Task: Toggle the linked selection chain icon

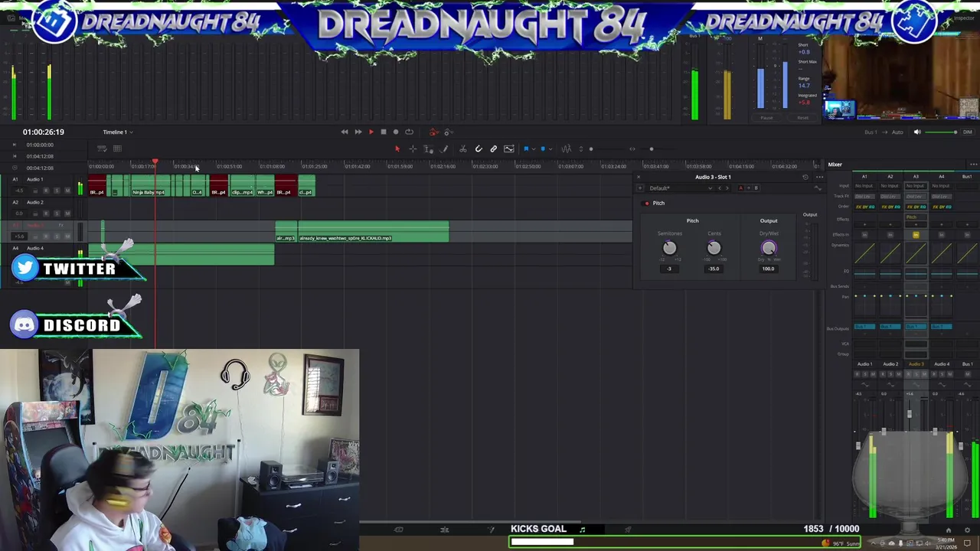Action: pyautogui.click(x=494, y=148)
